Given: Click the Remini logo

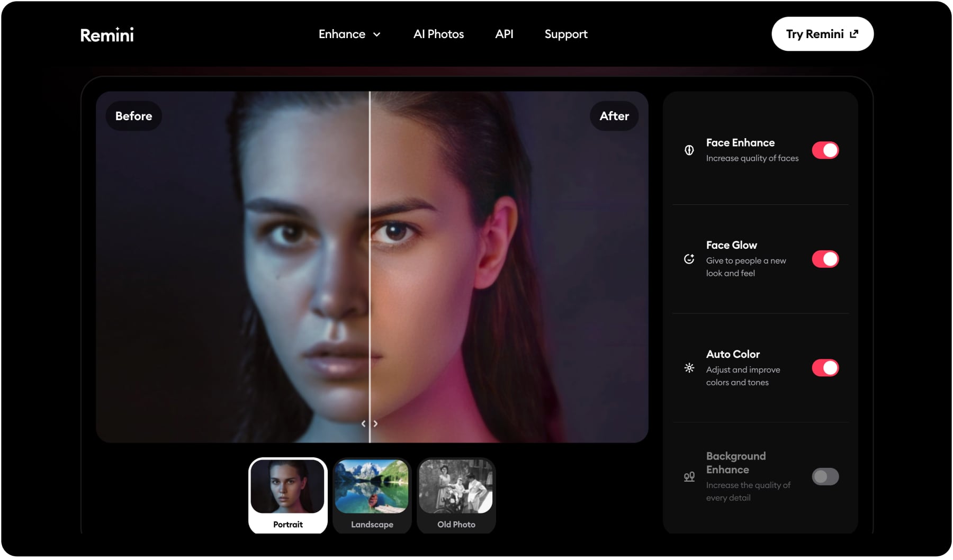Looking at the screenshot, I should pos(107,34).
